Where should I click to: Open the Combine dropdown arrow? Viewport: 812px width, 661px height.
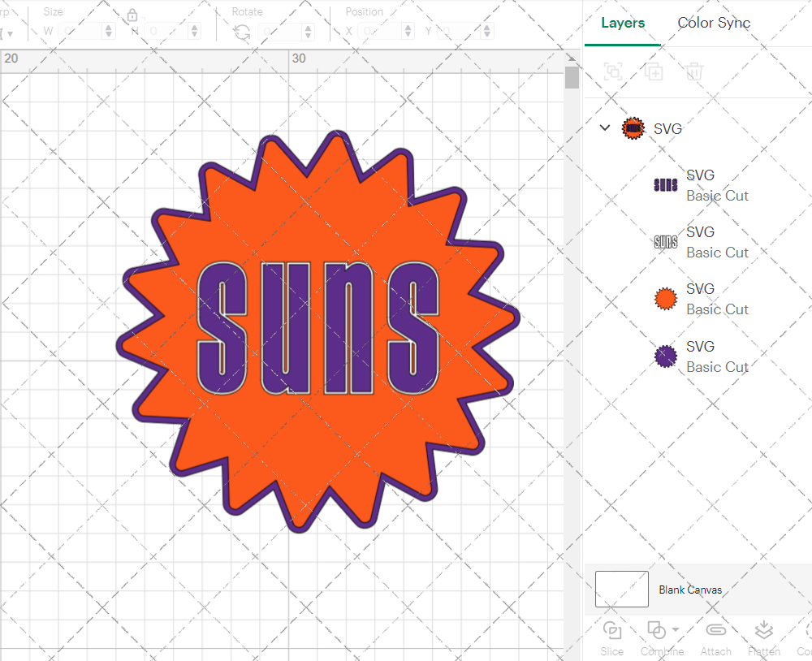676,630
